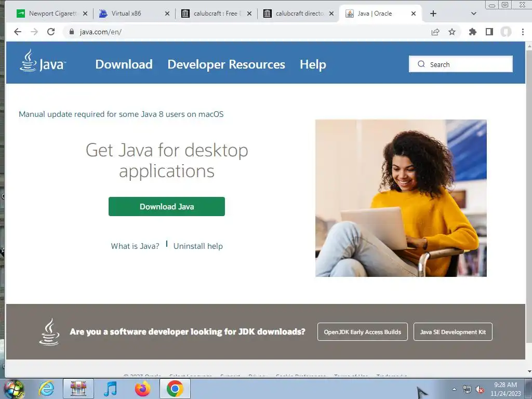
Task: Open a new tab with plus button
Action: tap(433, 14)
